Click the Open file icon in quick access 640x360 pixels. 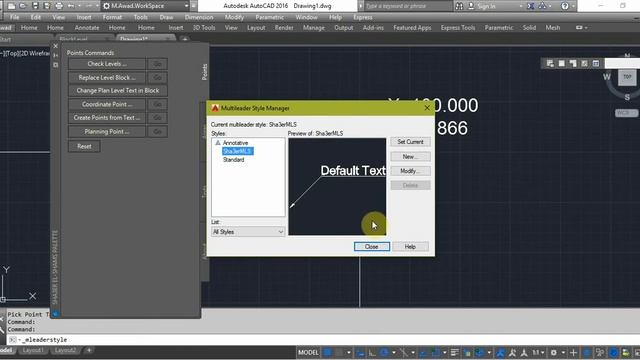23,6
